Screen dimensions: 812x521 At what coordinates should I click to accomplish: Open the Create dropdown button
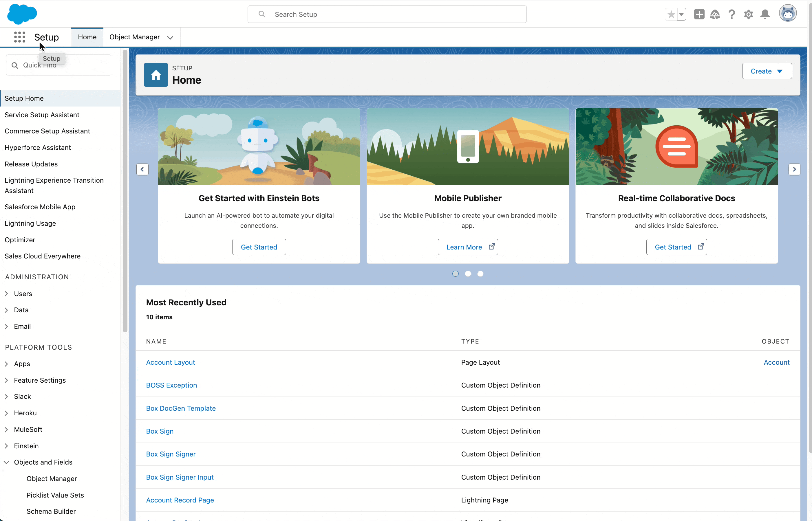coord(767,71)
